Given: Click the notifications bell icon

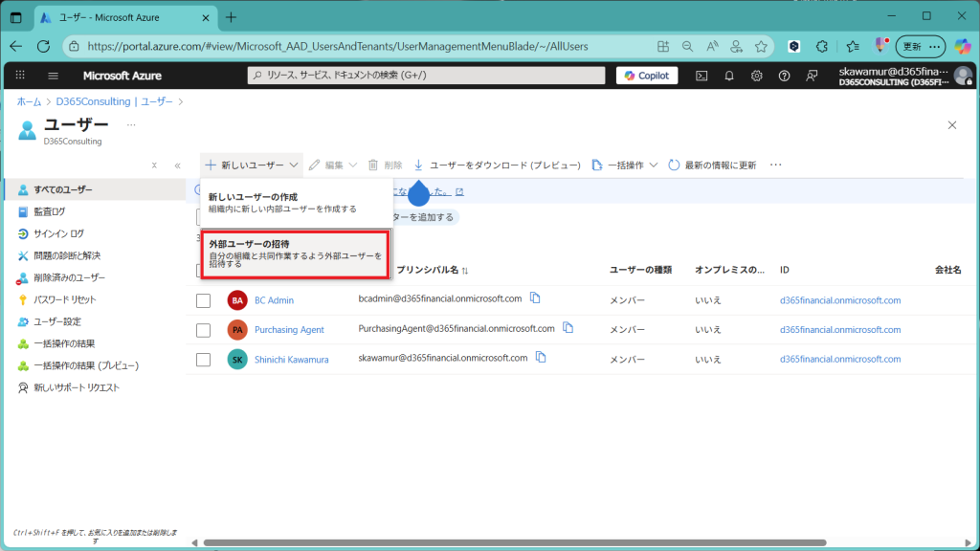Looking at the screenshot, I should [729, 76].
